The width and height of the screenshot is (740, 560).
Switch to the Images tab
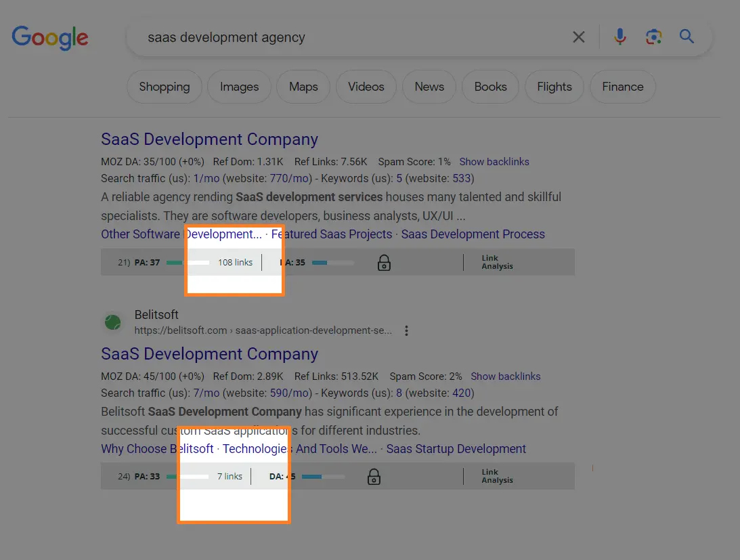tap(239, 87)
